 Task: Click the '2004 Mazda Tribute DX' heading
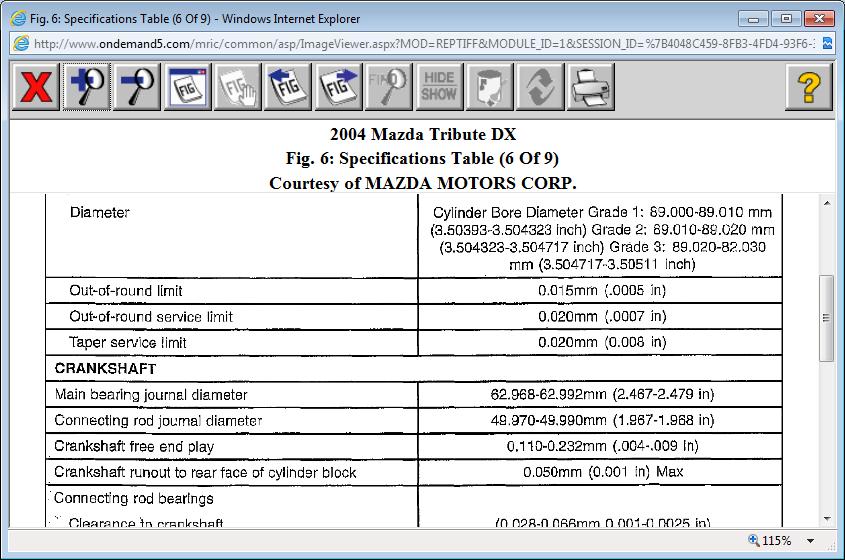point(422,134)
